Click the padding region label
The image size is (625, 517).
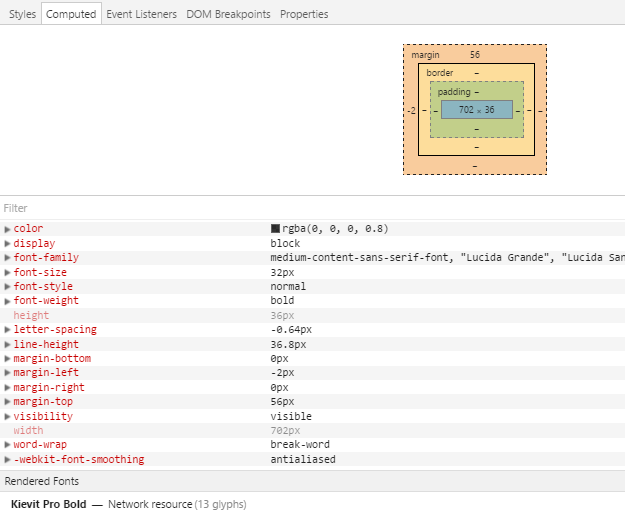pos(453,92)
